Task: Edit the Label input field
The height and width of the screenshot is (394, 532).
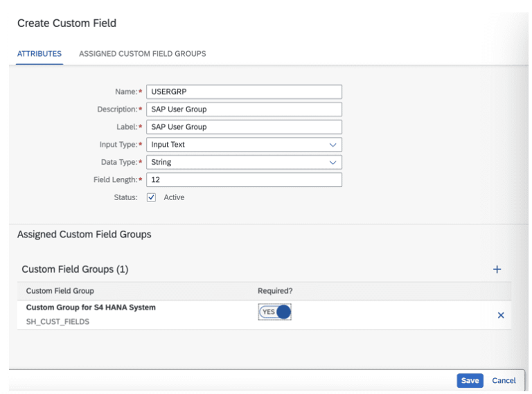Action: 244,127
